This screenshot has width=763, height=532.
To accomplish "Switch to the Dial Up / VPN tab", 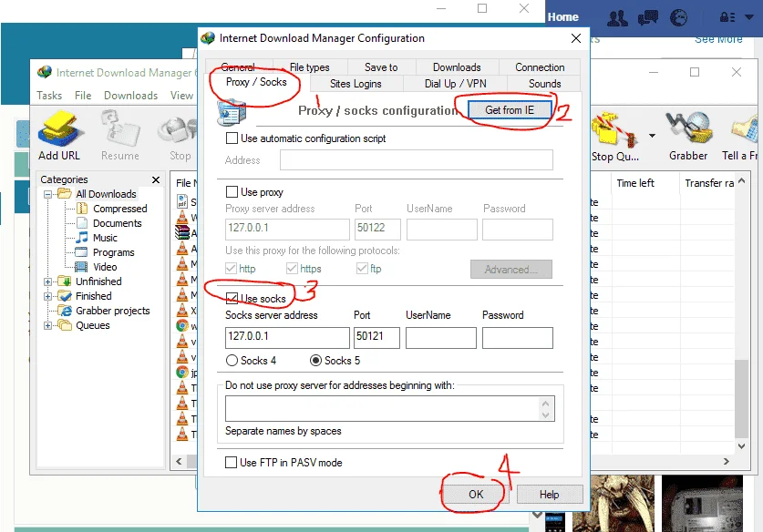I will click(455, 84).
